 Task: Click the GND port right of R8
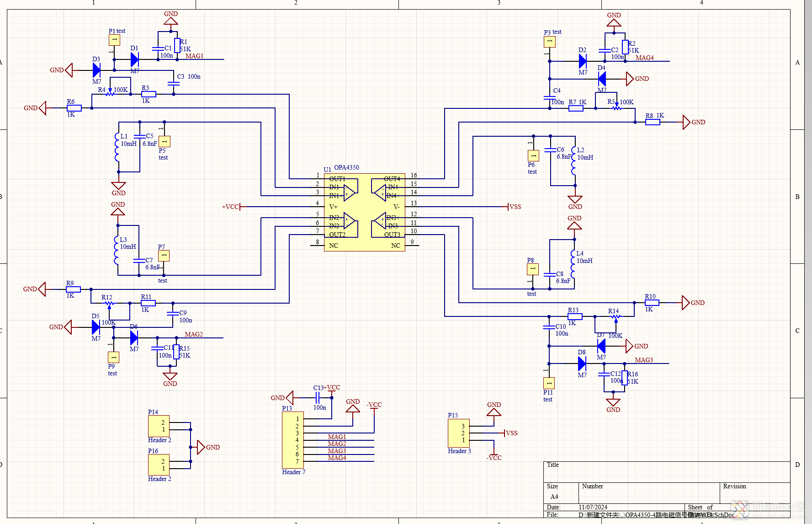click(694, 122)
